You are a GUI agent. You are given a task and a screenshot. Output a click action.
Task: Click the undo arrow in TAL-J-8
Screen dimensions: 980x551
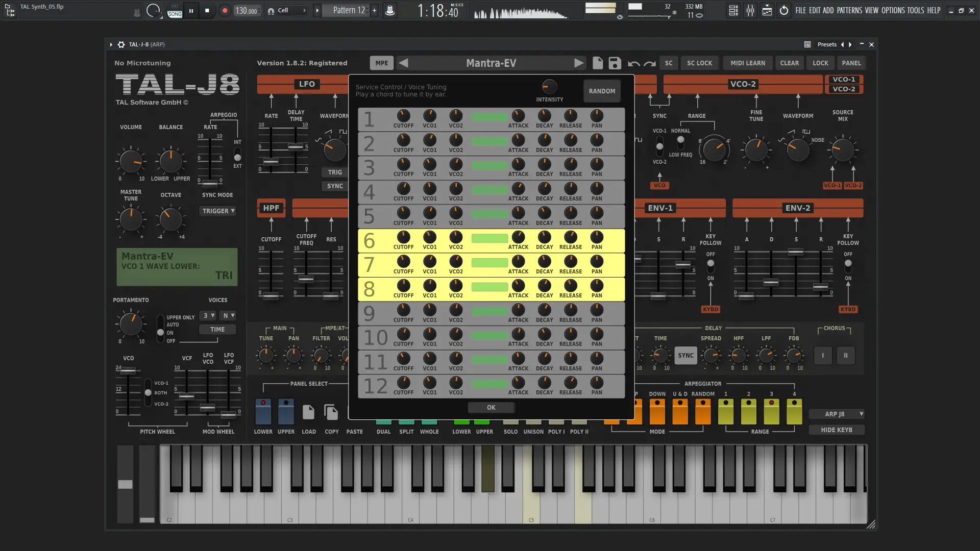pyautogui.click(x=633, y=64)
